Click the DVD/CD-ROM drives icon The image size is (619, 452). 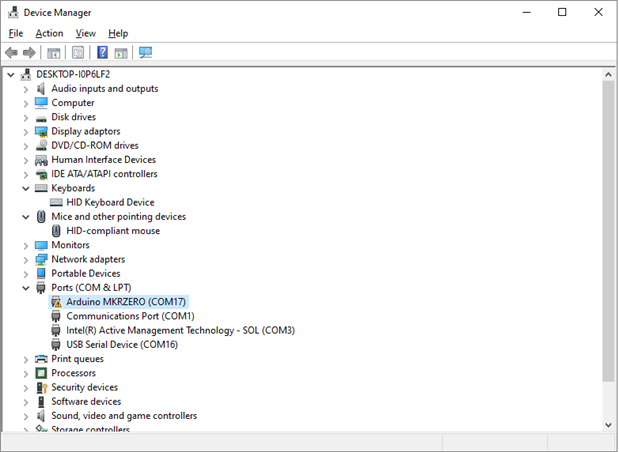[x=41, y=145]
